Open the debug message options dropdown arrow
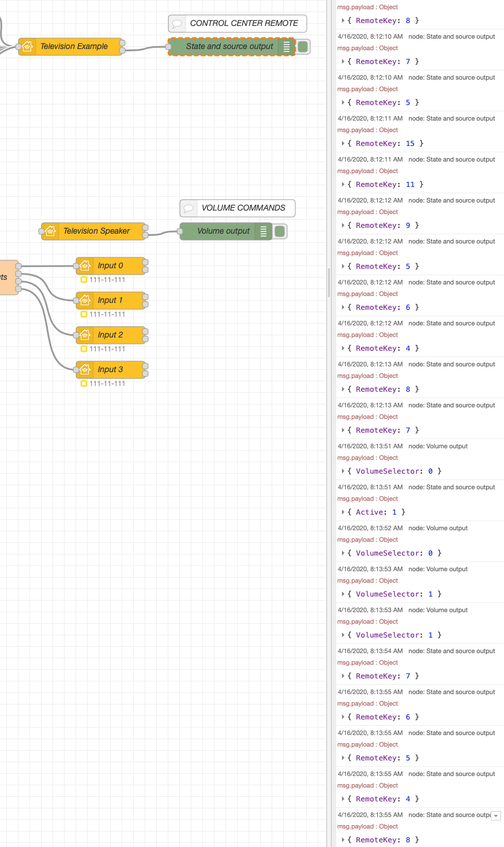The image size is (504, 847). [x=496, y=816]
